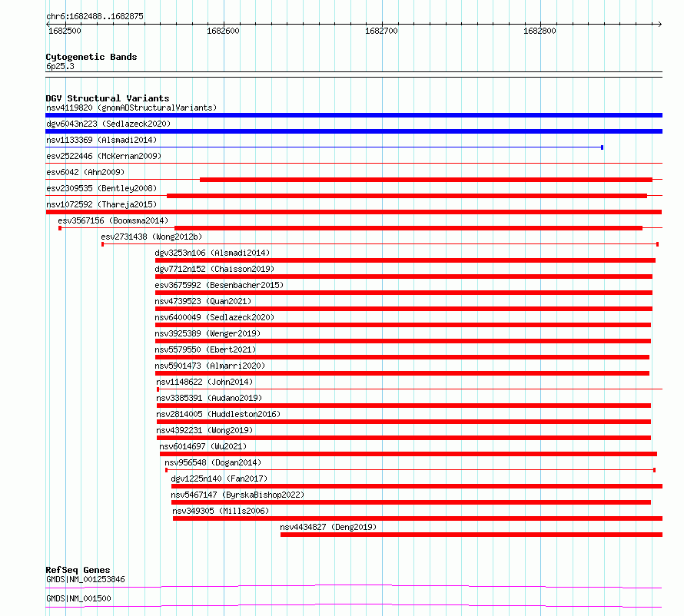Open esv3567156 (Boomsma2014) label

tap(113, 220)
